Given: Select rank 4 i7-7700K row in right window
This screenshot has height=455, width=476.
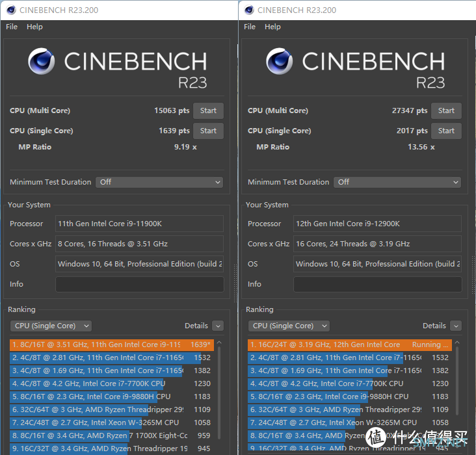Looking at the screenshot, I should coord(350,384).
